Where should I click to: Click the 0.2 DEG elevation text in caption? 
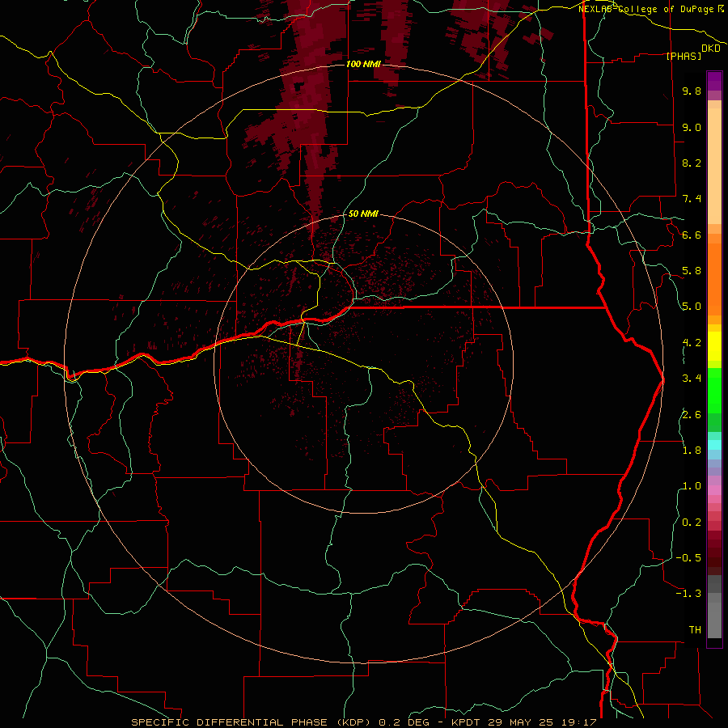(x=402, y=722)
